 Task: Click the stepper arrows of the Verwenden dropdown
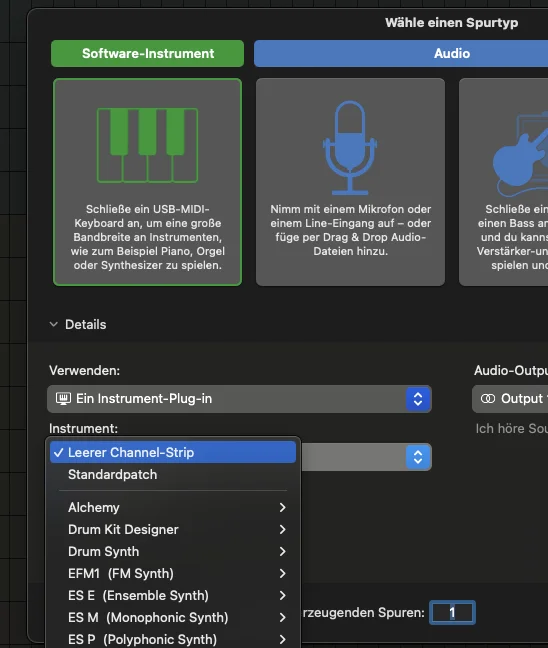pyautogui.click(x=418, y=399)
